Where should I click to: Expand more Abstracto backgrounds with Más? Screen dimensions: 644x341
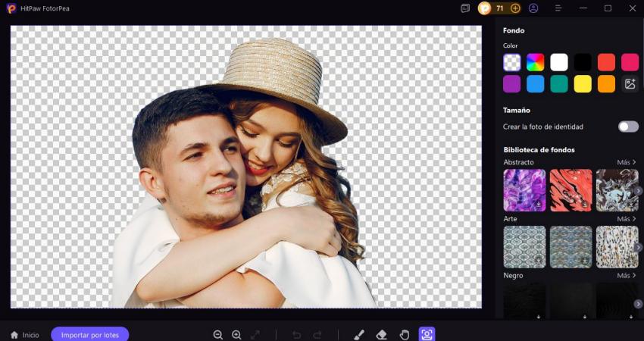(626, 162)
